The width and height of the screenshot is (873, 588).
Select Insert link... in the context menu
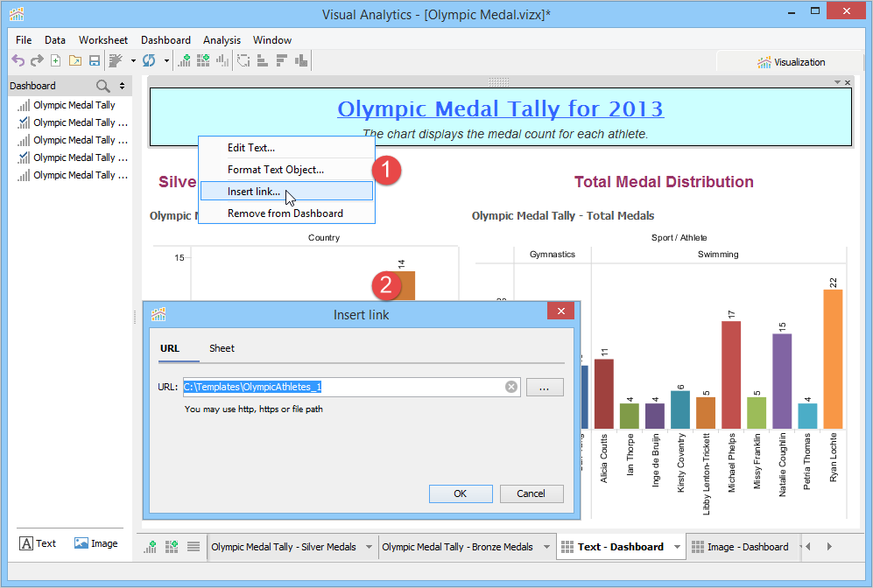coord(286,192)
